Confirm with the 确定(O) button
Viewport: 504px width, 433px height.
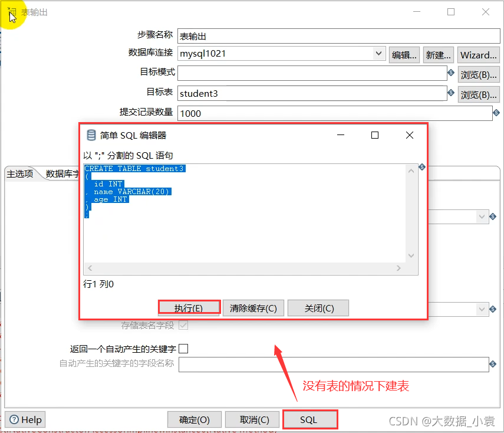pos(194,419)
